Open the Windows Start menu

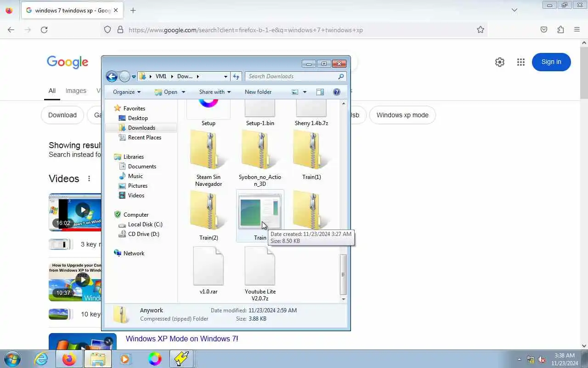(x=12, y=359)
